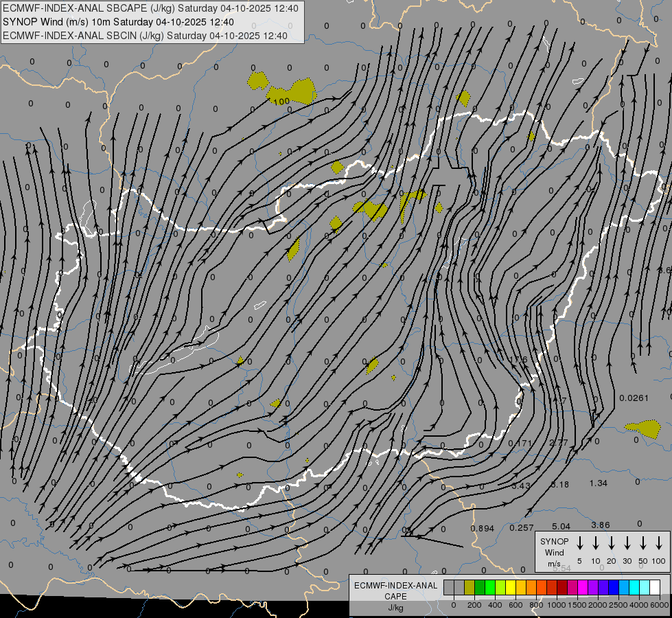This screenshot has height=618, width=672.
Task: Click the 3.43 value on the map
Action: [521, 486]
